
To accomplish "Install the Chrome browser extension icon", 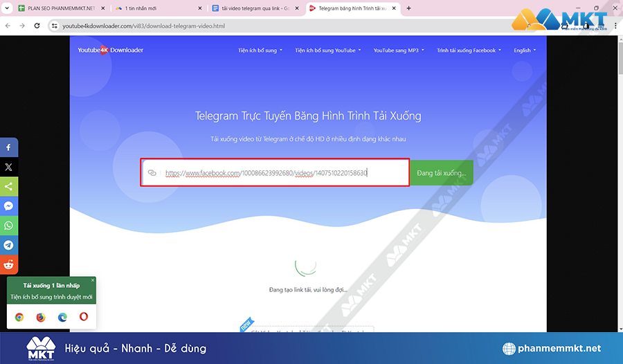I will [x=19, y=317].
